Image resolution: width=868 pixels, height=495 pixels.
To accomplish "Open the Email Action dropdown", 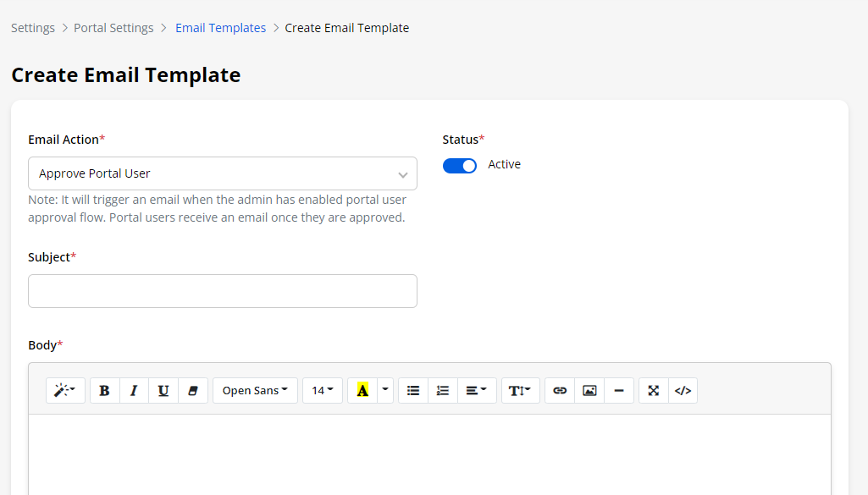I will 222,173.
